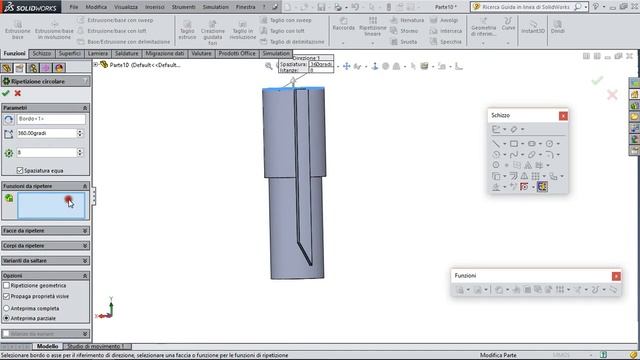640x360 pixels.
Task: Toggle Instant3D tool
Action: coord(533,27)
